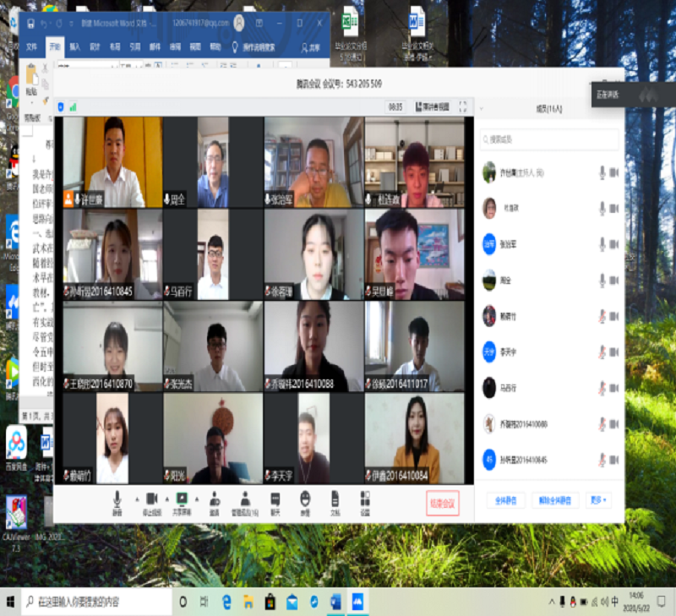The width and height of the screenshot is (676, 616).
Task: Open the emoji reactions icon
Action: (x=305, y=499)
